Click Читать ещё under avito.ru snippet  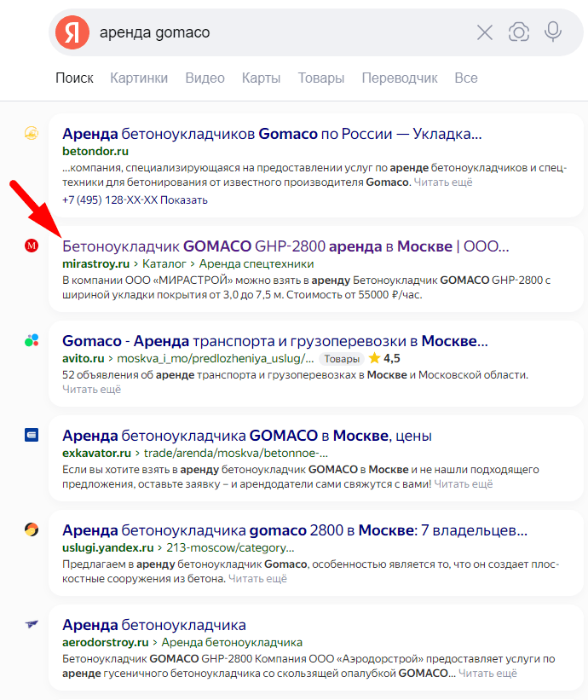[91, 390]
